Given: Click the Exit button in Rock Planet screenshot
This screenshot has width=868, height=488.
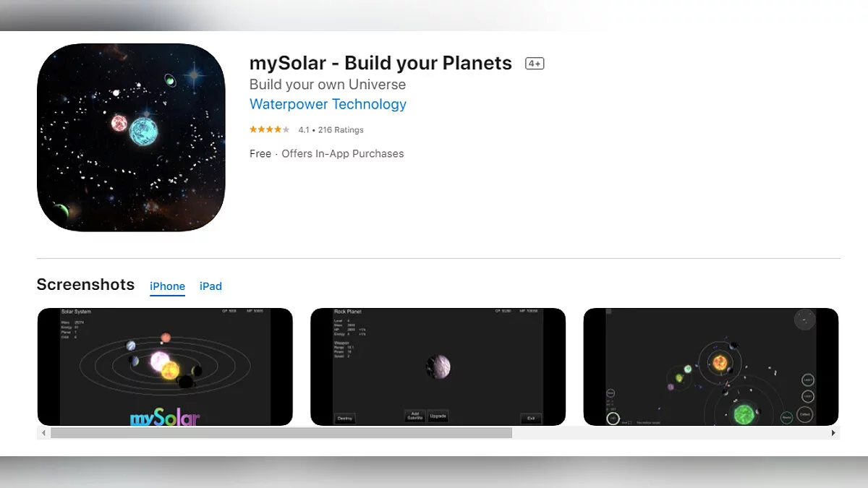Looking at the screenshot, I should (531, 418).
